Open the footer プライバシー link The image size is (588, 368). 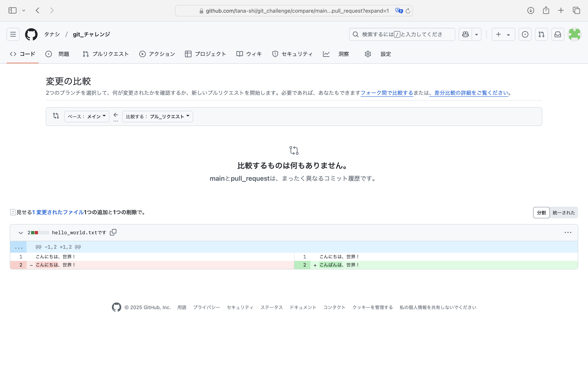[x=207, y=307]
